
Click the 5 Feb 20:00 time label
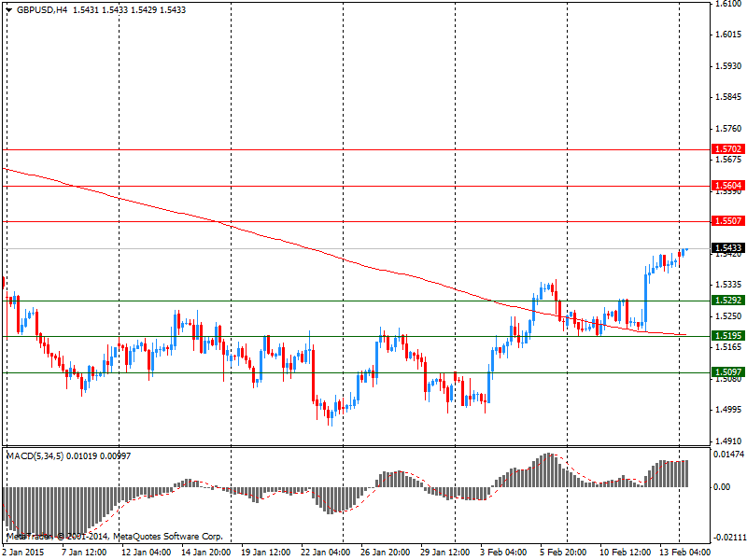[x=564, y=553]
